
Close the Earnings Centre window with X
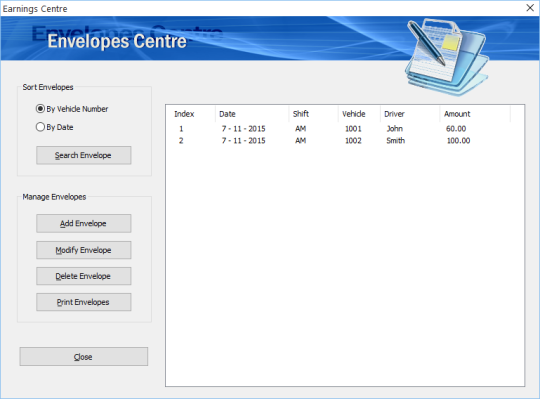[530, 8]
